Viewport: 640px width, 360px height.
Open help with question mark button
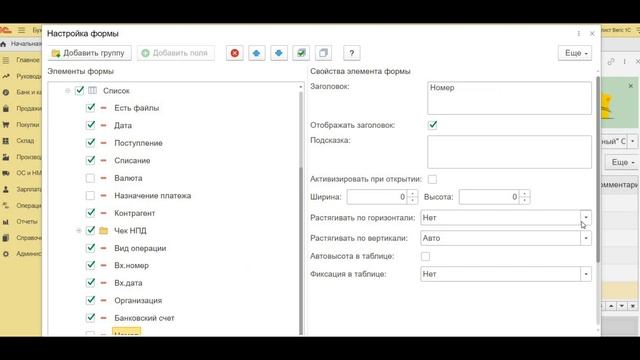tap(351, 53)
